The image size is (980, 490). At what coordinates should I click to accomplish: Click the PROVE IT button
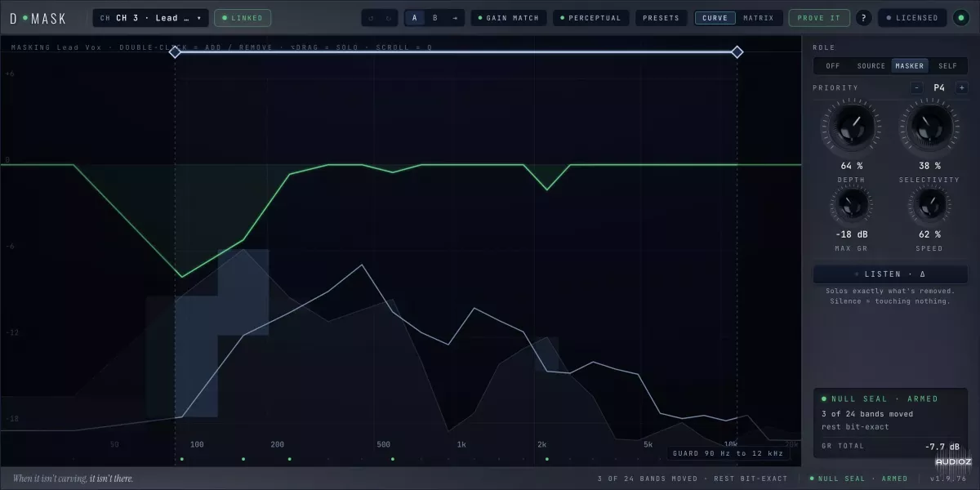[819, 18]
